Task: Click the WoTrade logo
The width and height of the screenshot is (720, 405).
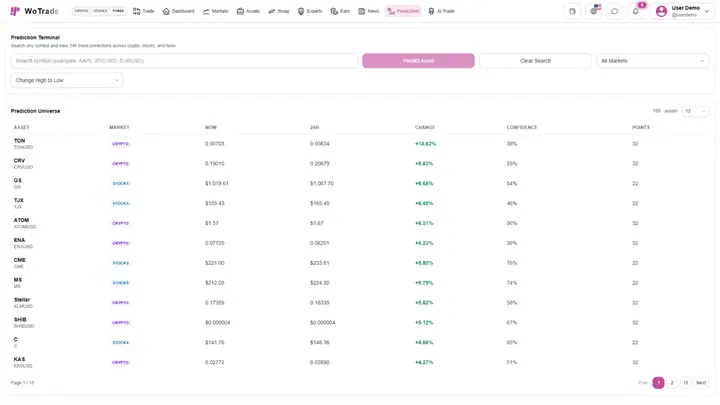Action: [x=34, y=11]
